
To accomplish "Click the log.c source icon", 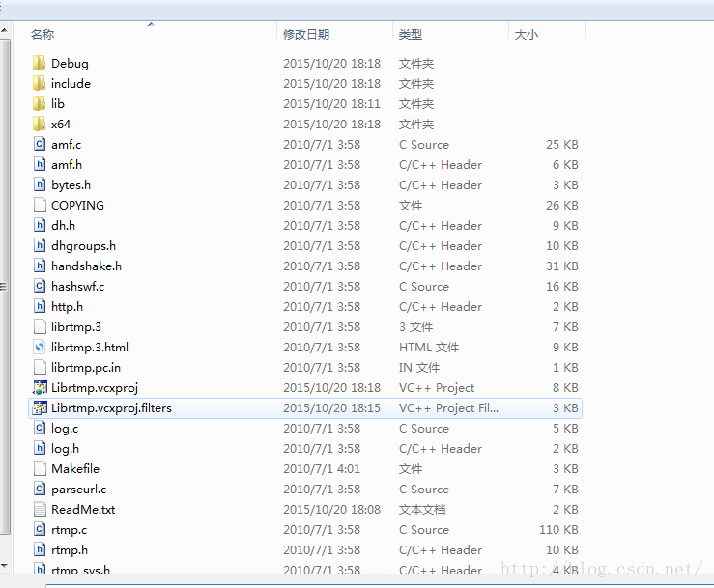I will point(40,428).
